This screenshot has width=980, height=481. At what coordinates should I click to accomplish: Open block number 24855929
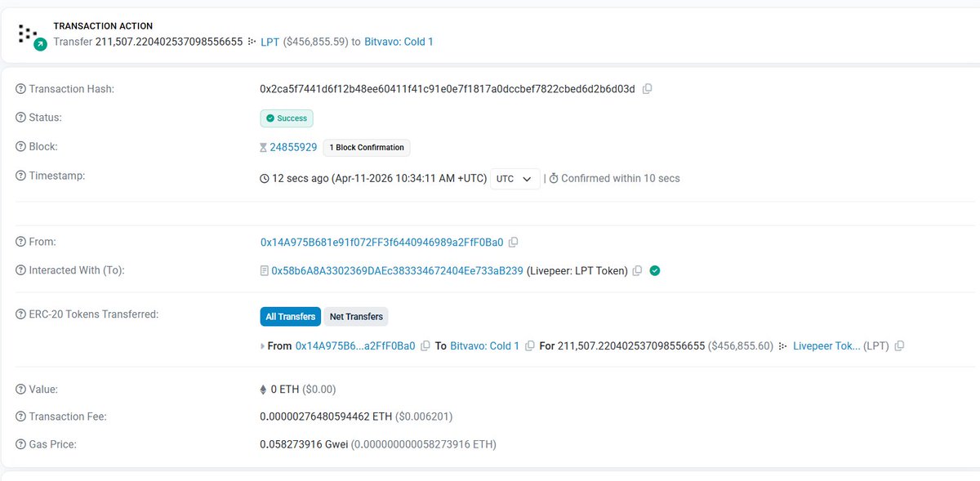point(293,148)
